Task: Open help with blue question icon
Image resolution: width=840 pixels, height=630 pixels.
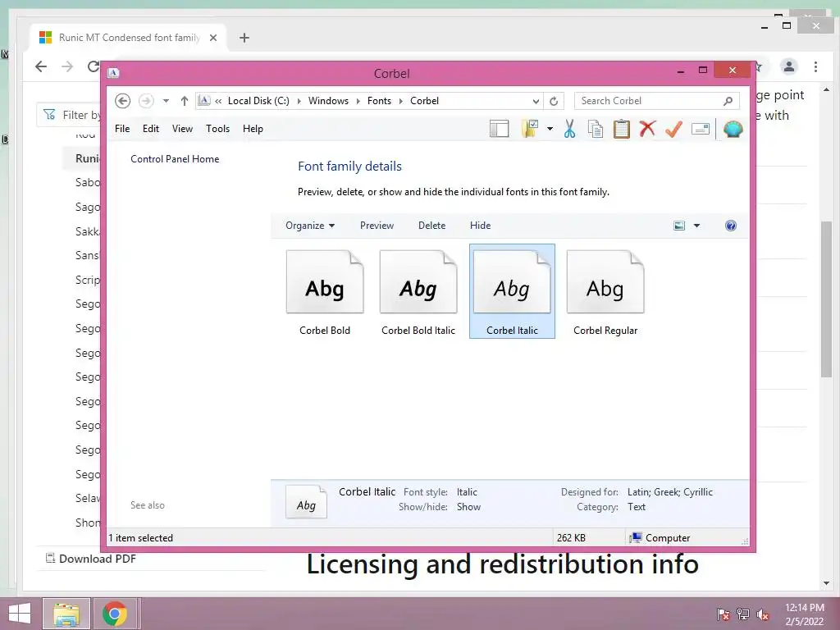Action: click(x=731, y=226)
